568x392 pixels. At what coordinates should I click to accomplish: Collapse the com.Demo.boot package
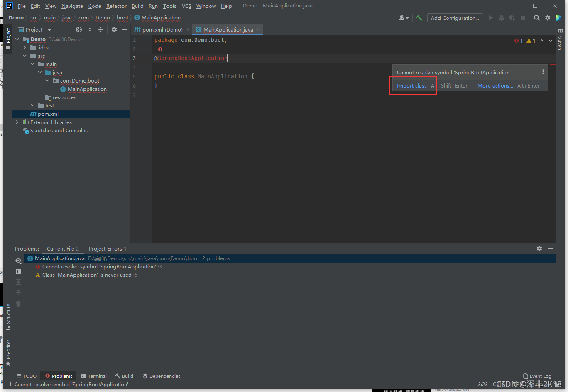pyautogui.click(x=47, y=81)
